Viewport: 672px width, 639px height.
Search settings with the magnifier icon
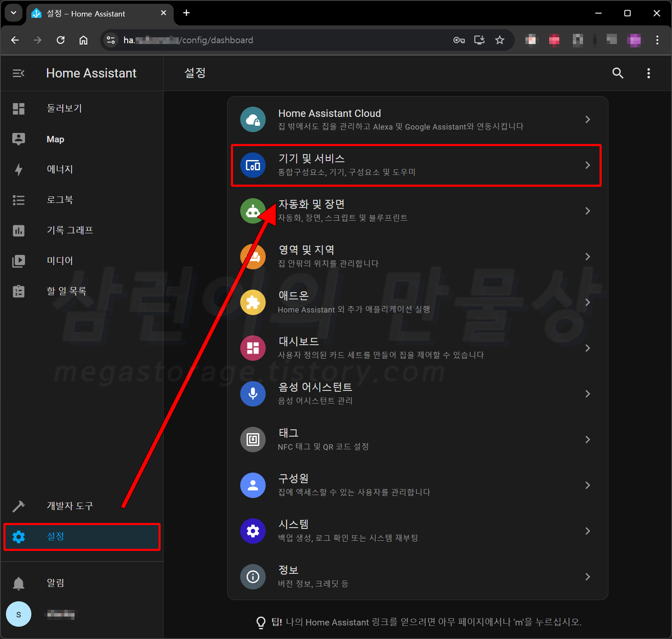tap(618, 73)
